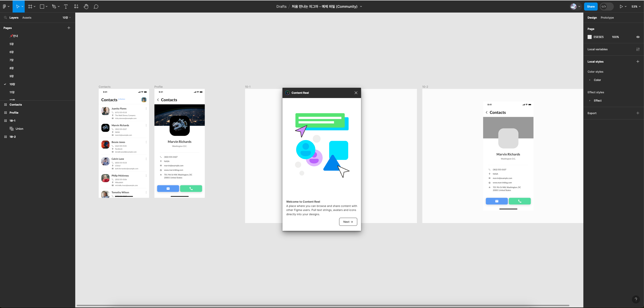Image resolution: width=644 pixels, height=308 pixels.
Task: Switch to the Assets tab
Action: click(x=27, y=18)
